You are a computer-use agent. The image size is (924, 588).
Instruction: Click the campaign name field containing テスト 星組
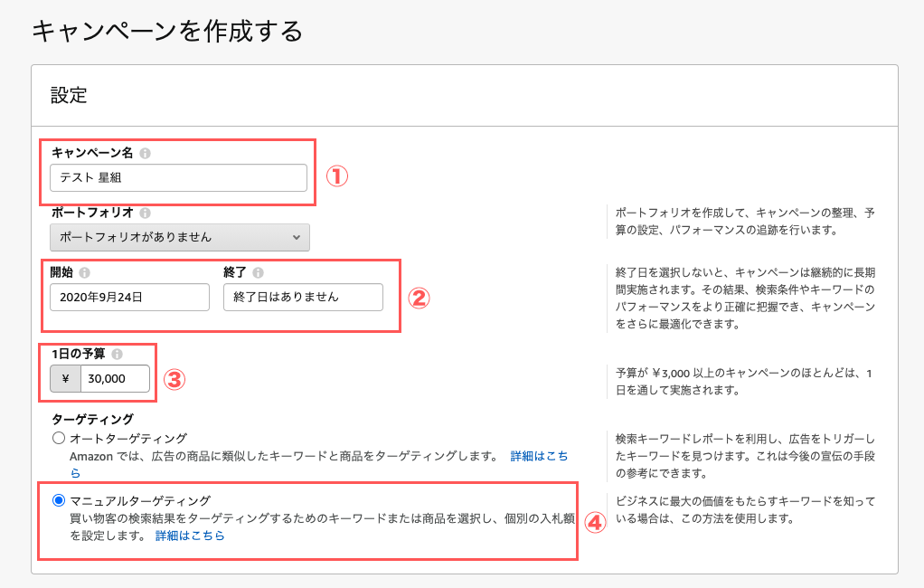(178, 178)
